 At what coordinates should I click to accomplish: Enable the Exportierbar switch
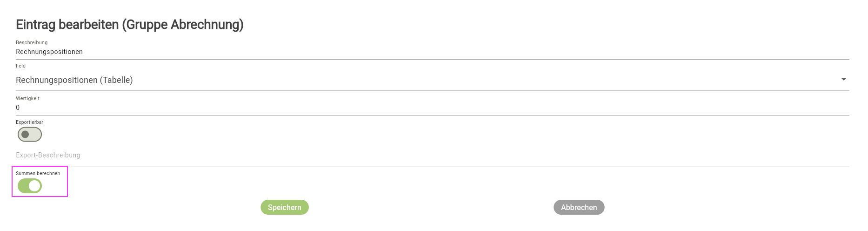[x=30, y=135]
